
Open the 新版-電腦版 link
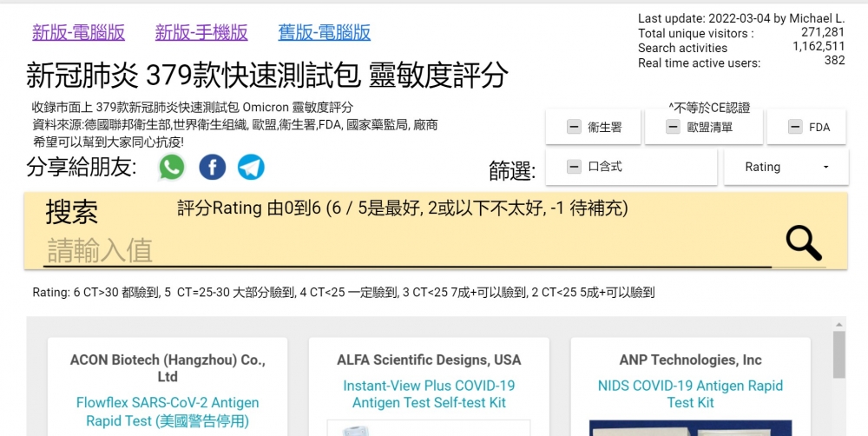tap(79, 32)
